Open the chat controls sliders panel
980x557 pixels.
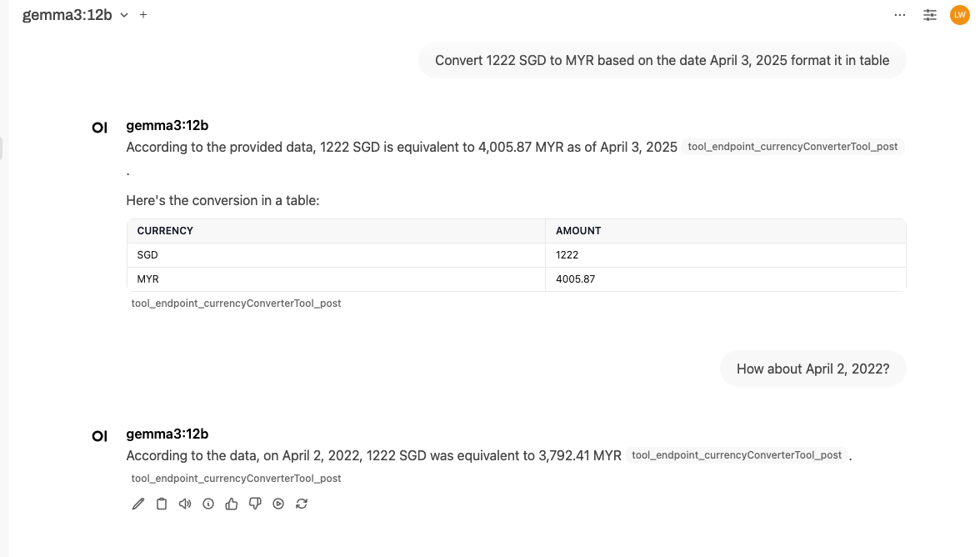930,15
